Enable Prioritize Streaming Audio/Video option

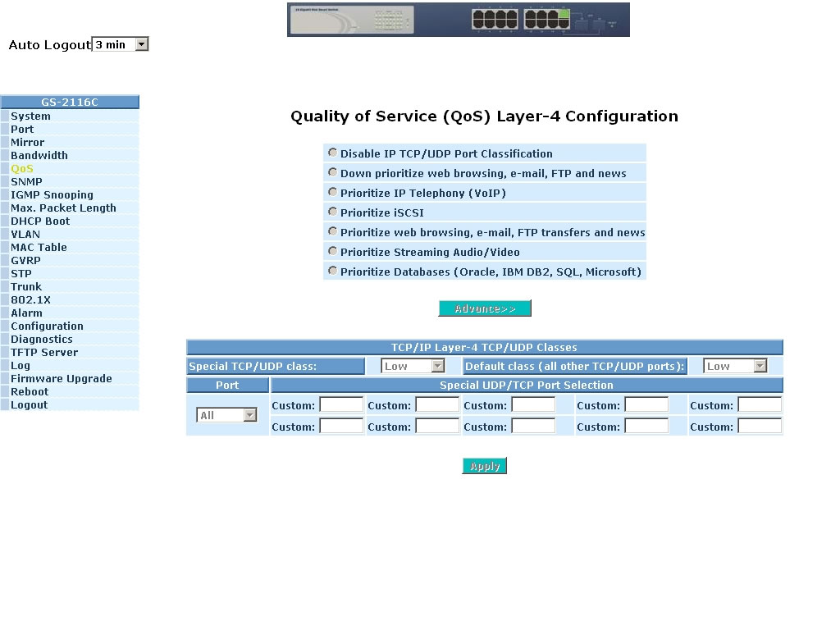click(332, 251)
